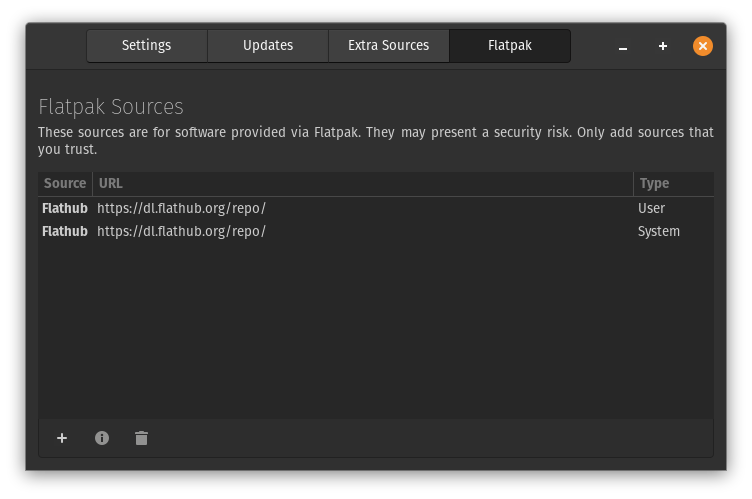The height and width of the screenshot is (499, 752).
Task: Sort list by Source column header
Action: coord(65,184)
